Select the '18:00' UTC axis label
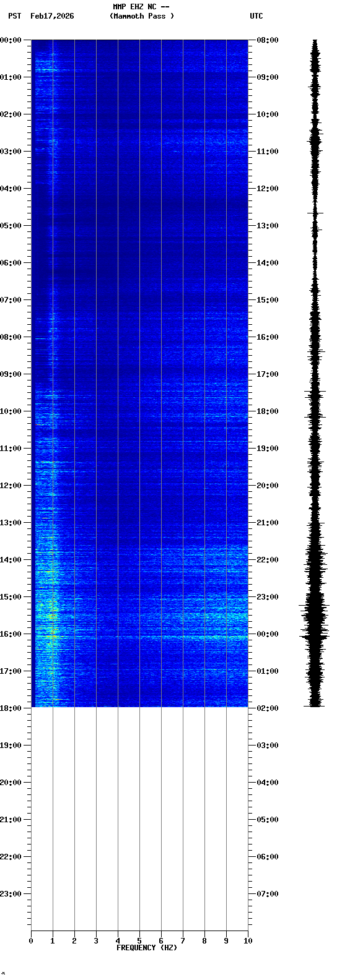 (268, 411)
